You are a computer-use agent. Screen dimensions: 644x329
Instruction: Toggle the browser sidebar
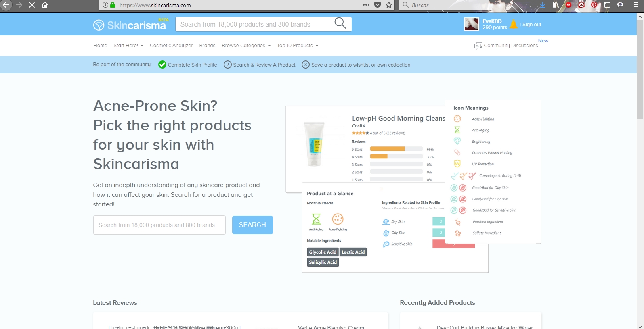click(x=607, y=5)
